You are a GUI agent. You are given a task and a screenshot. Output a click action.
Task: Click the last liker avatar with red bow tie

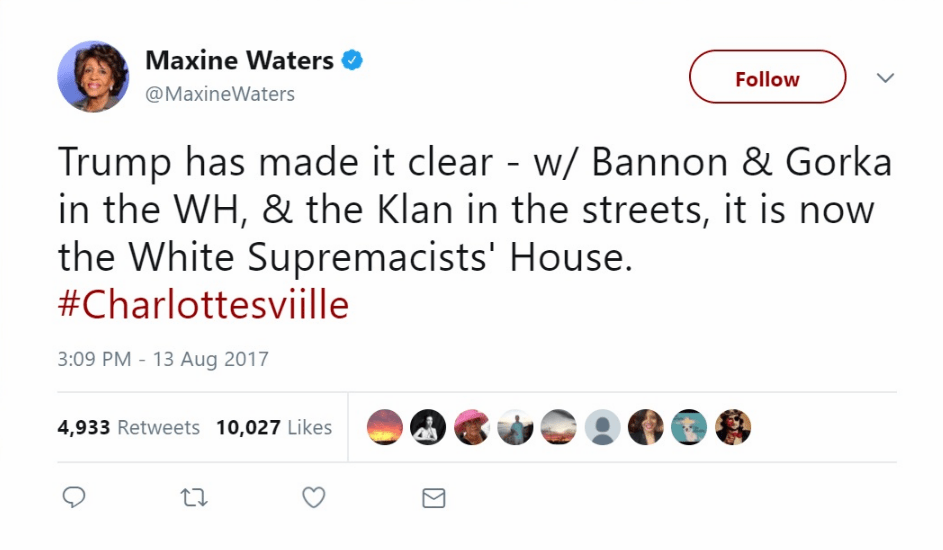click(733, 427)
